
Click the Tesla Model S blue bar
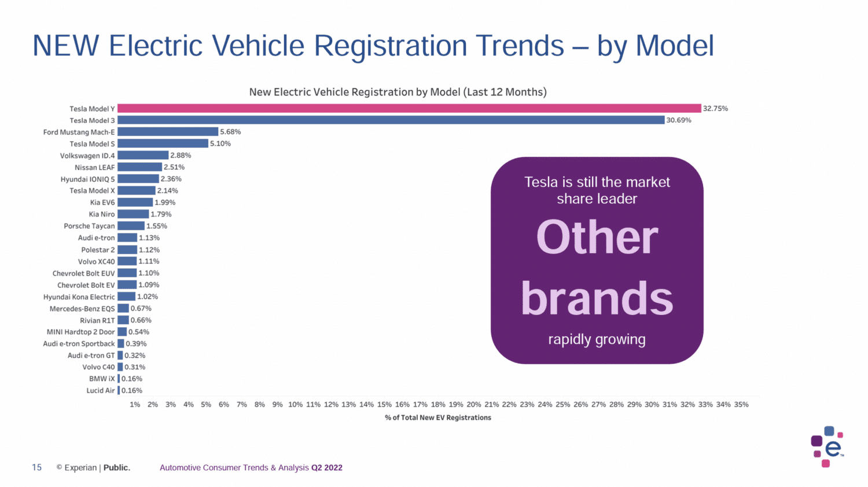point(163,144)
